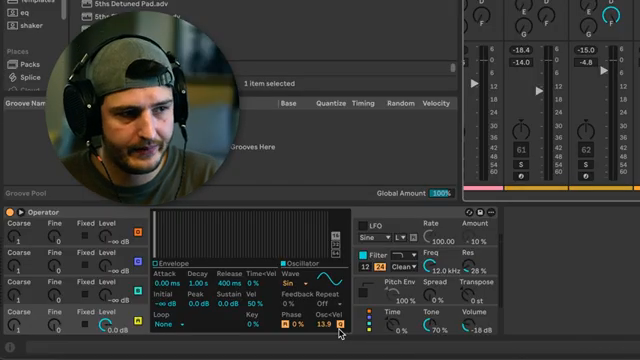Image resolution: width=640 pixels, height=360 pixels.
Task: Select oscillator B cyan button
Action: [x=138, y=291]
